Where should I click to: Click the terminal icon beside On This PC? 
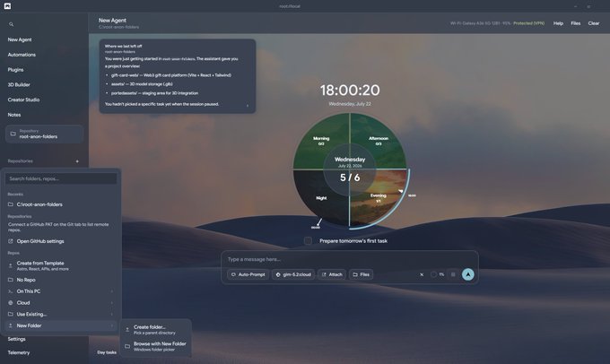click(11, 291)
